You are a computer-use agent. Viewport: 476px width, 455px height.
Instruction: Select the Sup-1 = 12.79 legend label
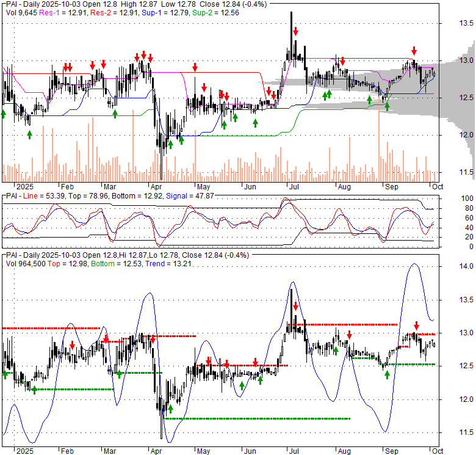coord(166,13)
